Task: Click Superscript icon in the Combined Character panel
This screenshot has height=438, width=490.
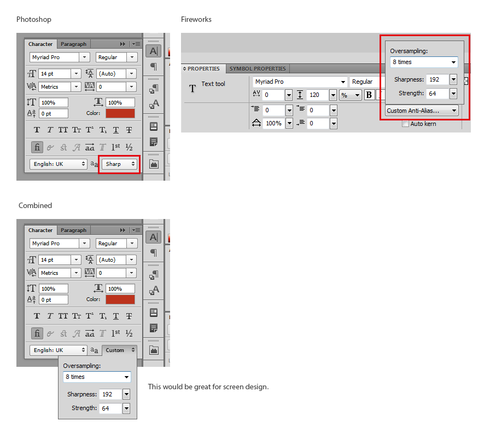Action: tap(89, 316)
